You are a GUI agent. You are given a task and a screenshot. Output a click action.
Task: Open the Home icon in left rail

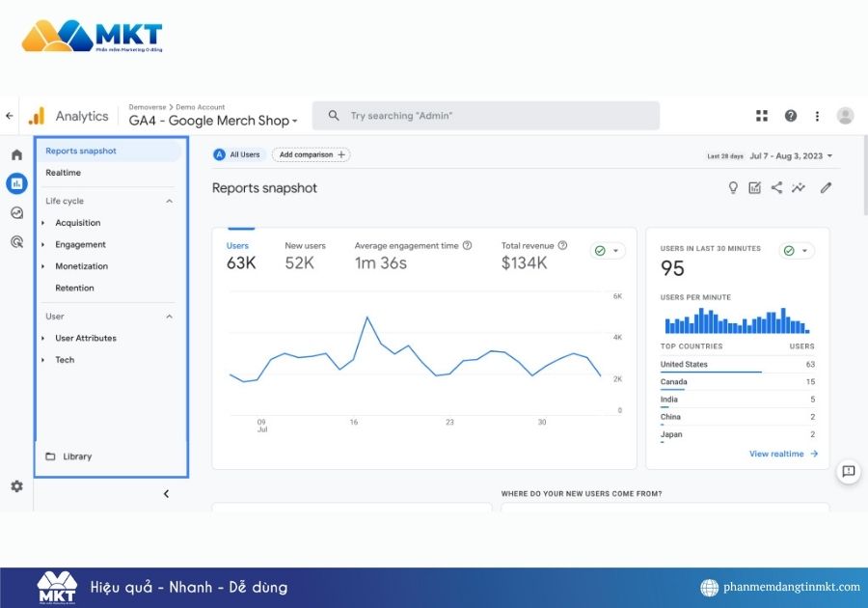pos(16,154)
